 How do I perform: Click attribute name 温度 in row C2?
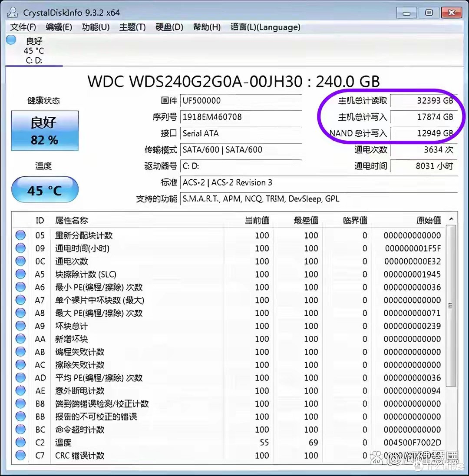pos(63,443)
